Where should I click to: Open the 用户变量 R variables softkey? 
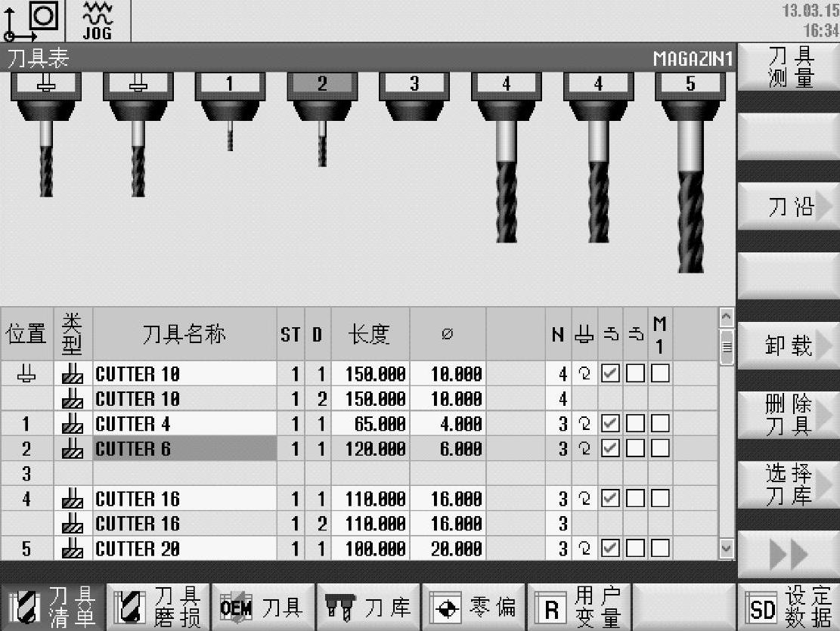coord(578,608)
